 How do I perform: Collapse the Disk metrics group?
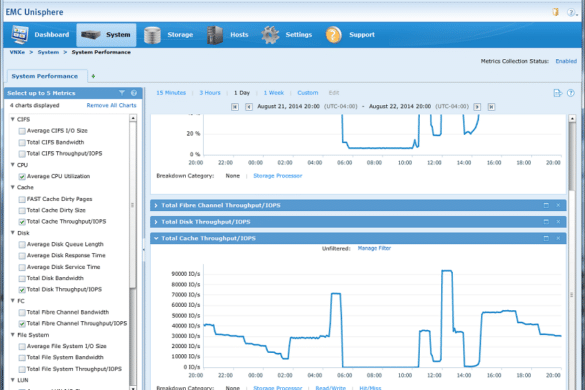13,233
